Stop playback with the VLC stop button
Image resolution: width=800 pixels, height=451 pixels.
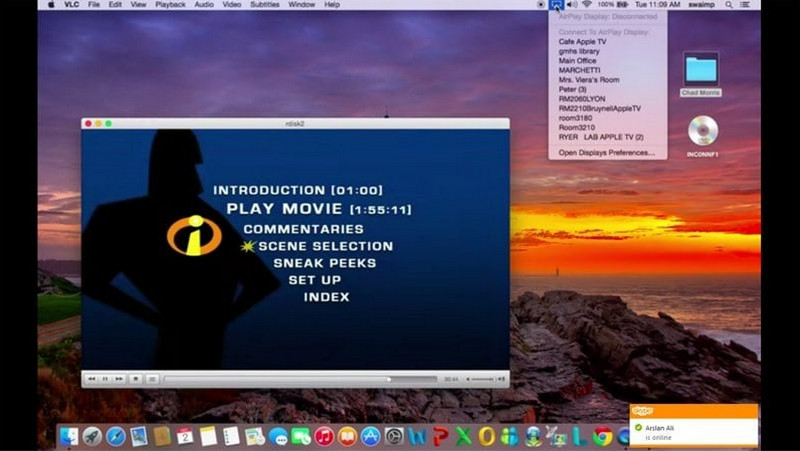pos(136,379)
